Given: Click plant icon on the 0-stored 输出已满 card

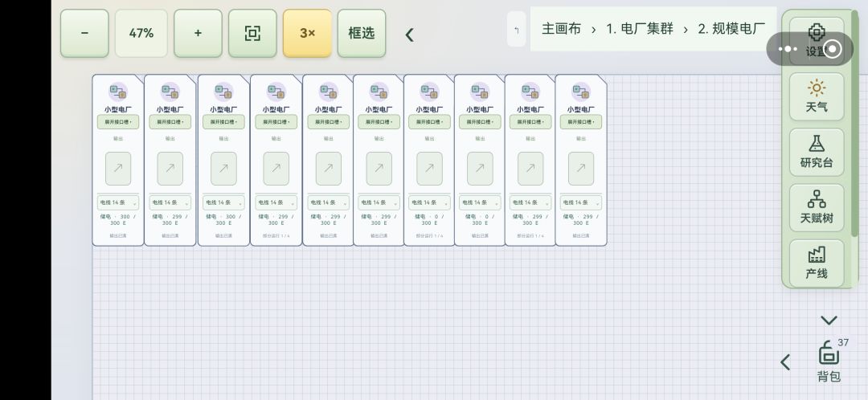Looking at the screenshot, I should coord(480,92).
